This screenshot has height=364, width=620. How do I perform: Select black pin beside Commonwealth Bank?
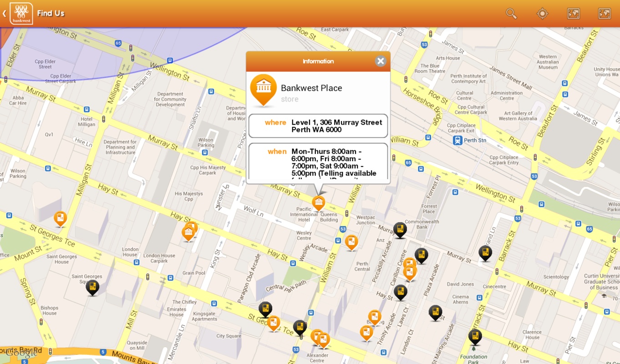[x=400, y=230]
